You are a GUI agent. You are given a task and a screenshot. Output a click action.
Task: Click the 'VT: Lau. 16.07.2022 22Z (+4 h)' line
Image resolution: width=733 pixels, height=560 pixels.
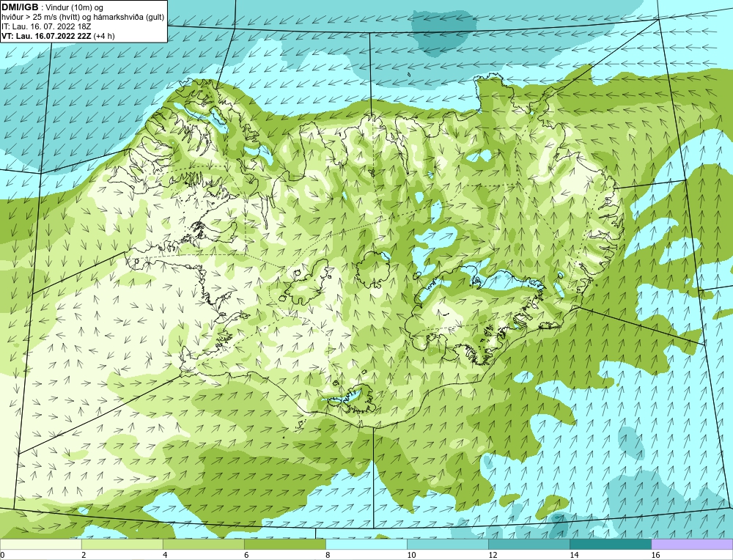[x=58, y=35]
